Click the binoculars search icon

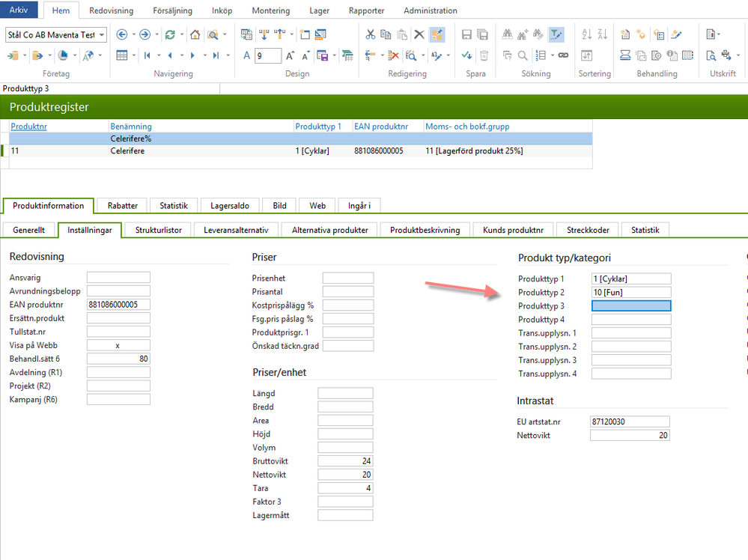[x=508, y=34]
